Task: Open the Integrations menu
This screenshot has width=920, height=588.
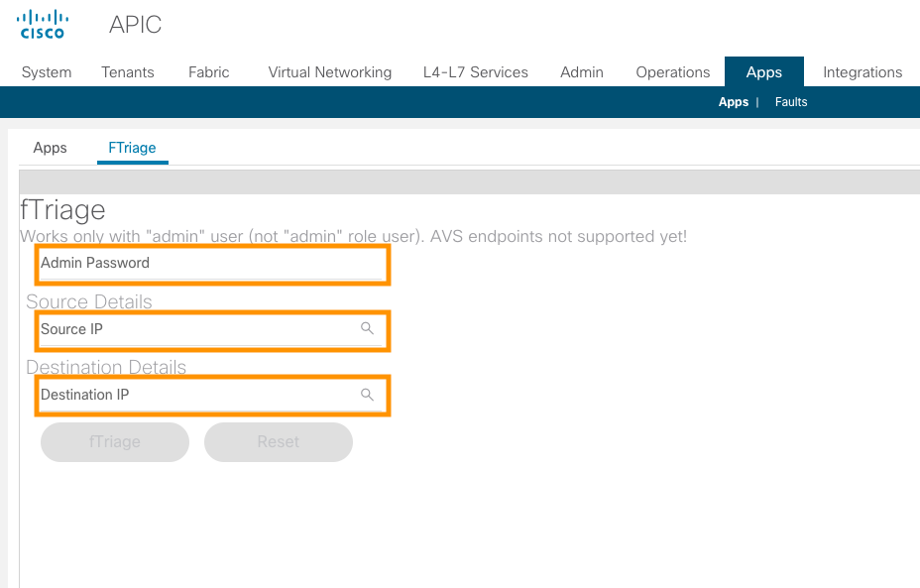Action: (862, 72)
